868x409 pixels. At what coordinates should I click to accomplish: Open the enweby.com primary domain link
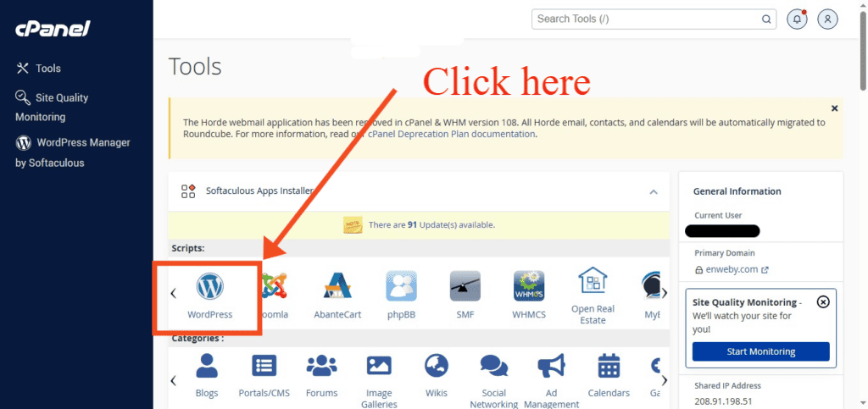732,270
